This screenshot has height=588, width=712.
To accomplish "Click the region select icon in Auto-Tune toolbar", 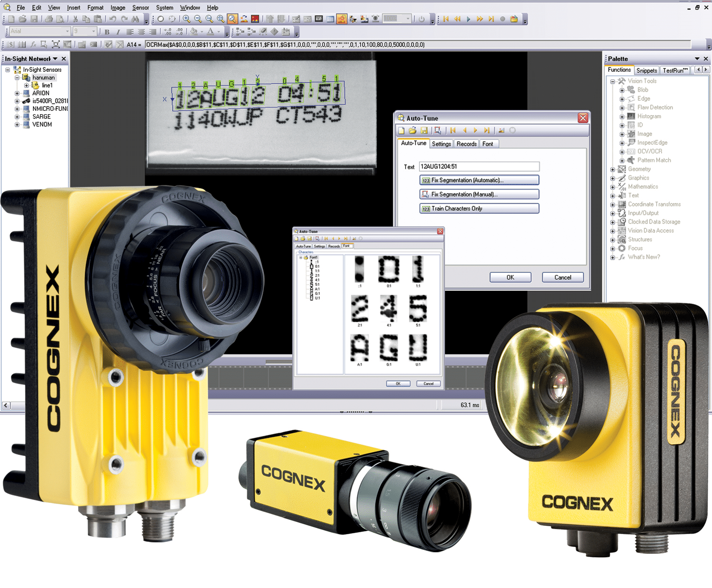I will click(x=438, y=130).
